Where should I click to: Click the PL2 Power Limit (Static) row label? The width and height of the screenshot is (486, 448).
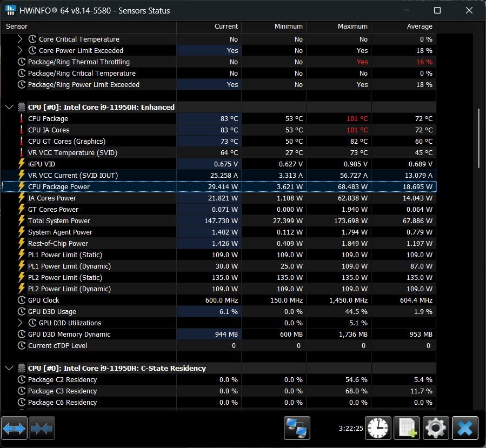pos(65,278)
